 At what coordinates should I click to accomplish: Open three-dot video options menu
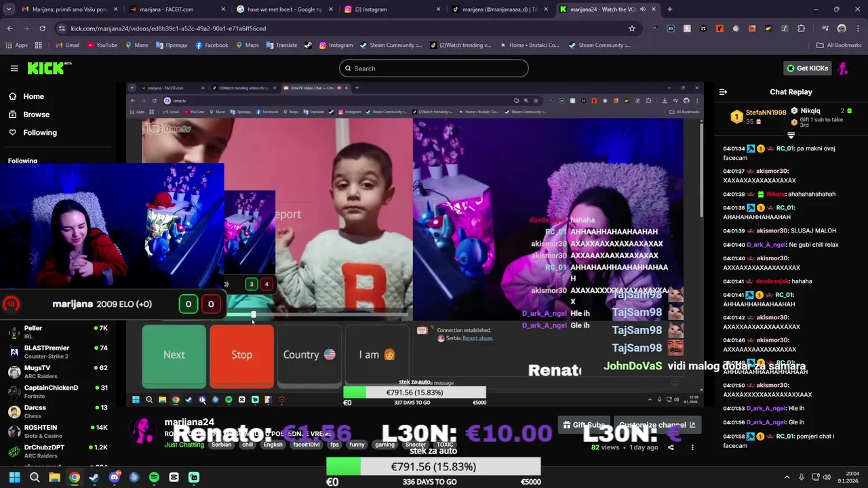[x=692, y=447]
